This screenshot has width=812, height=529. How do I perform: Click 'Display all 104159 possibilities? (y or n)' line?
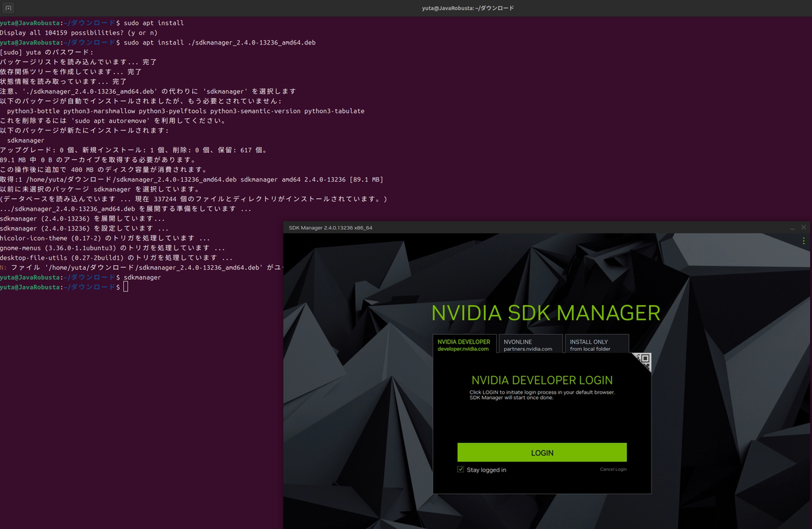pyautogui.click(x=78, y=32)
